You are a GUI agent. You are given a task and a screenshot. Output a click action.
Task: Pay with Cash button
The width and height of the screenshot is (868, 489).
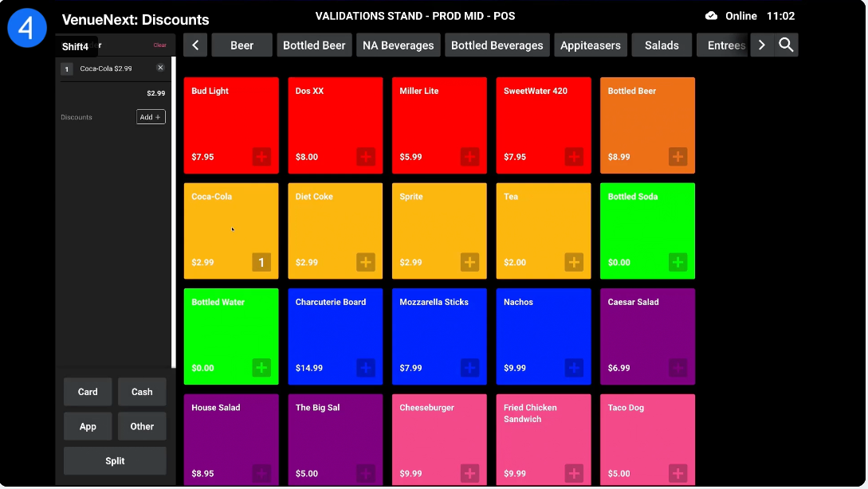[x=142, y=392]
